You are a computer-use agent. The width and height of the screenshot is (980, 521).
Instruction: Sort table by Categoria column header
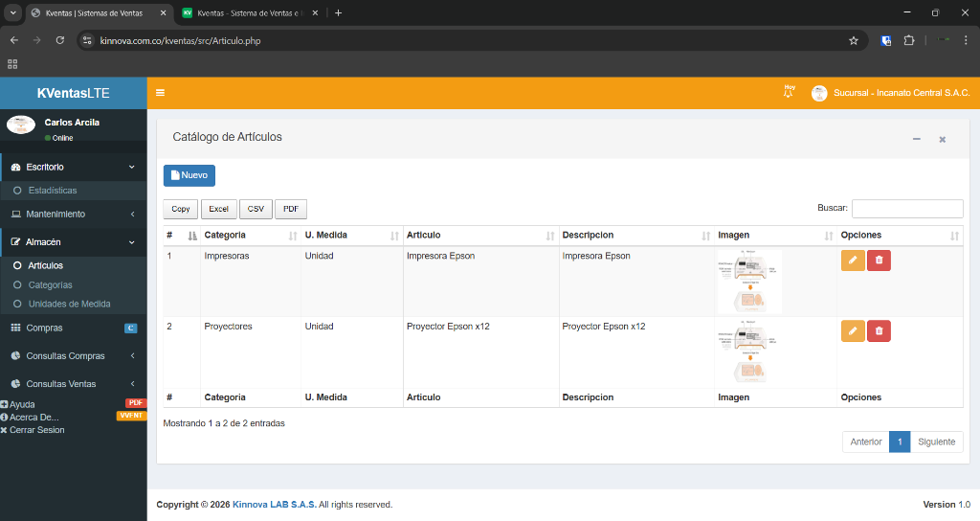(250, 236)
